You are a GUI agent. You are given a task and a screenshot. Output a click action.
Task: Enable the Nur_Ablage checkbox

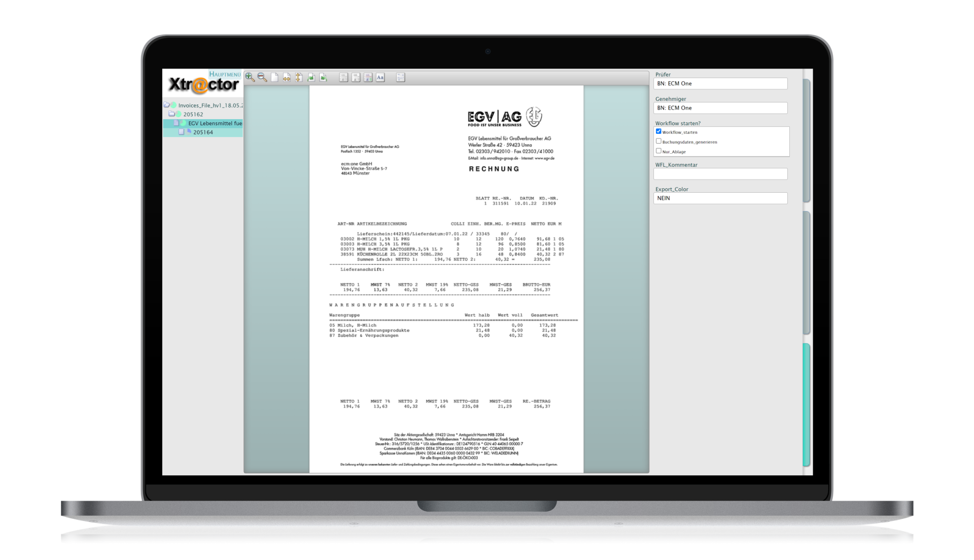coord(658,151)
